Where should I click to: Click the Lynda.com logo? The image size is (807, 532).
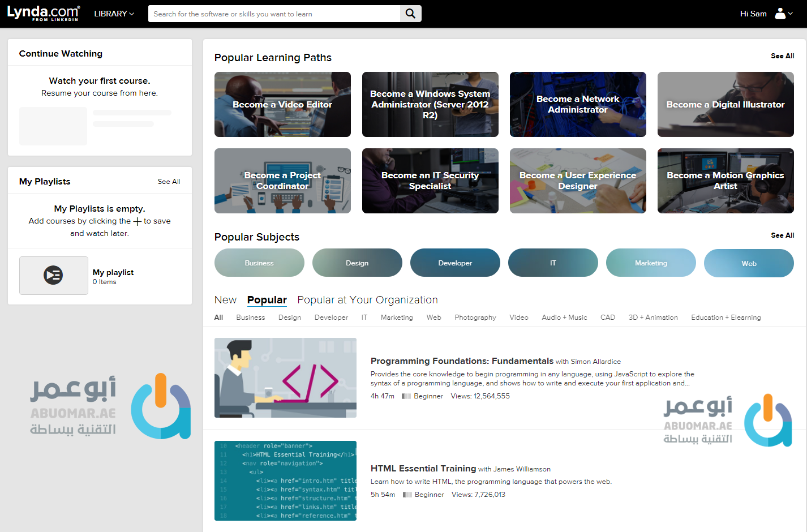pyautogui.click(x=43, y=13)
